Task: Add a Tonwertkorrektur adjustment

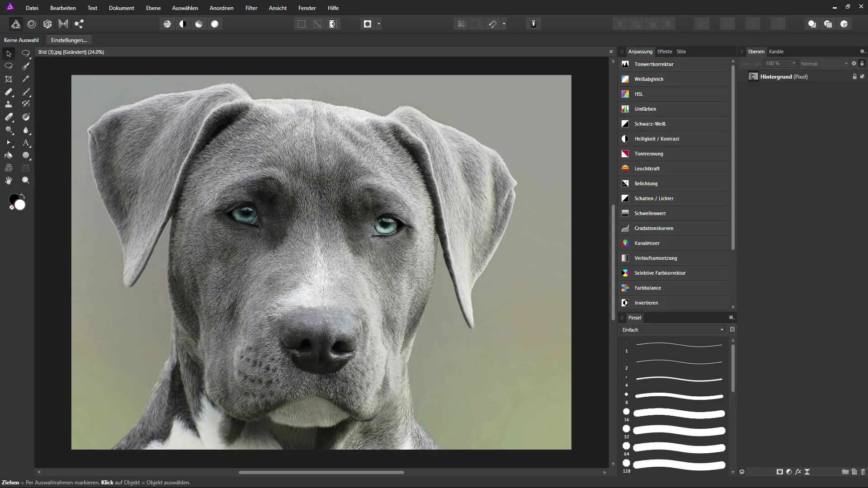Action: (x=674, y=64)
